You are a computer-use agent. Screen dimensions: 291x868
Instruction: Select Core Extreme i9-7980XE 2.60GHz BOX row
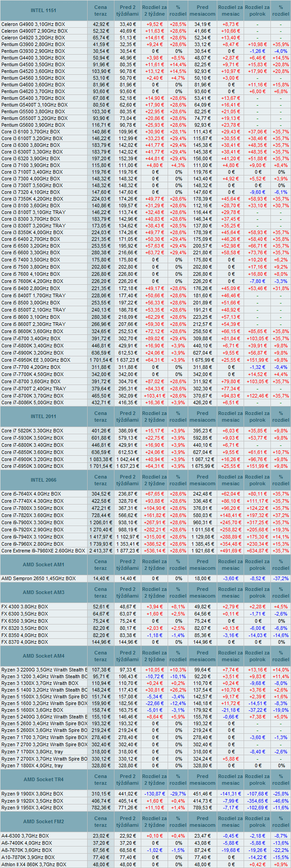43,551
